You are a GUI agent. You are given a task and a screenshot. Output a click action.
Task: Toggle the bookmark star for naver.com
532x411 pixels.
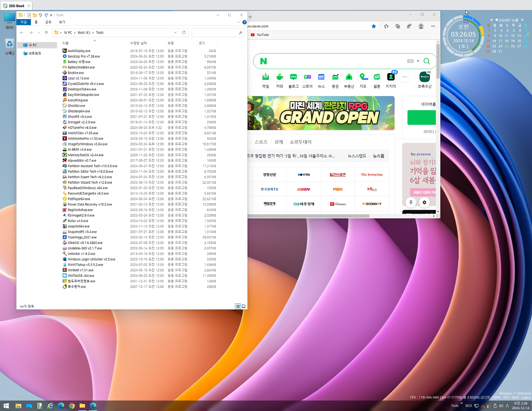point(374,26)
